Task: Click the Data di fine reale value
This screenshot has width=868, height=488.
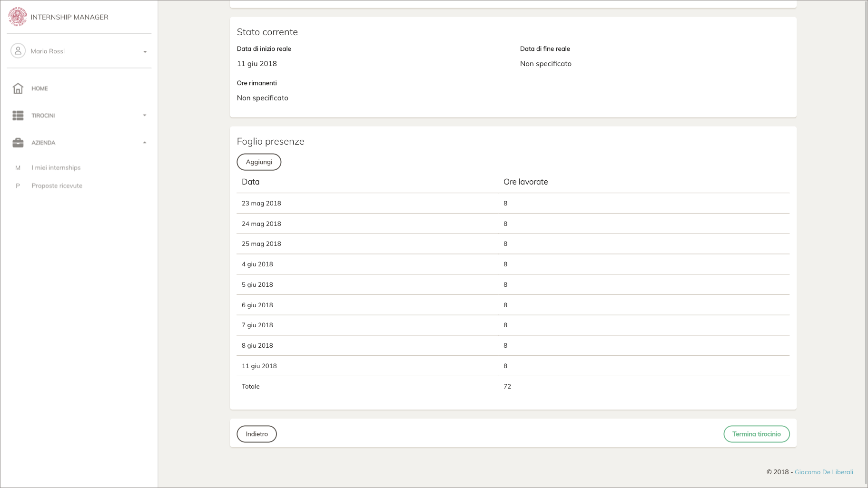Action: 546,64
